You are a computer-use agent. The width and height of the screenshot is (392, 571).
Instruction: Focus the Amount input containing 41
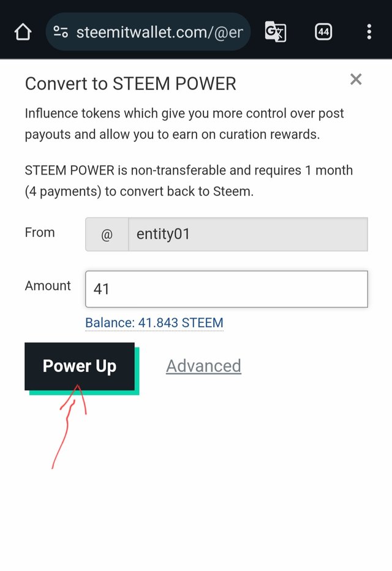(x=226, y=289)
